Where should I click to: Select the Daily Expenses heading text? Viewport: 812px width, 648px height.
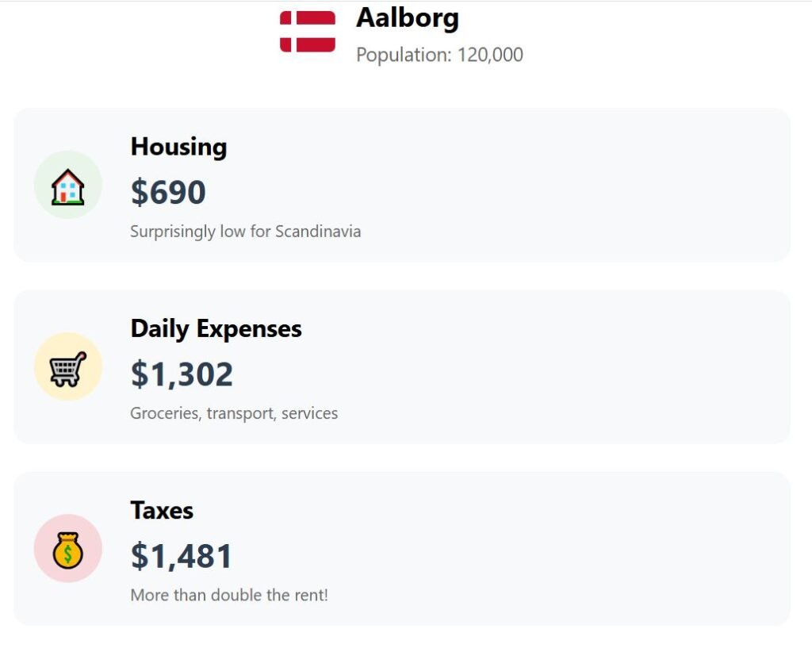pos(216,328)
